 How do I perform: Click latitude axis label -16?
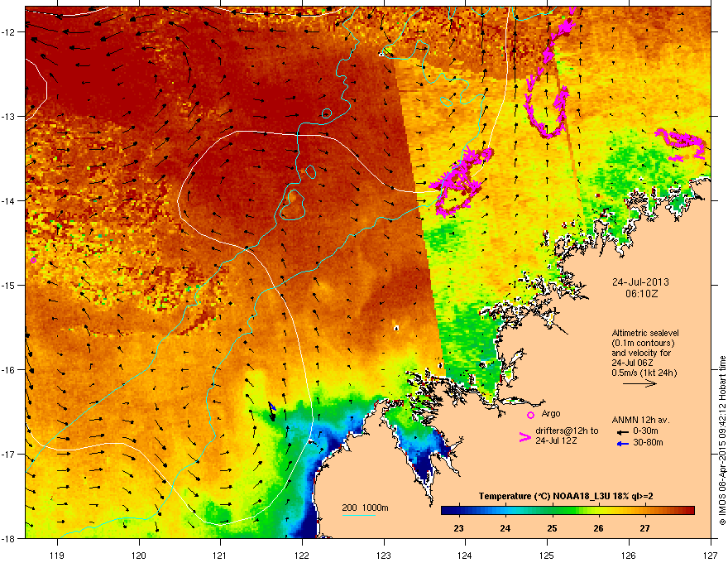(8, 369)
